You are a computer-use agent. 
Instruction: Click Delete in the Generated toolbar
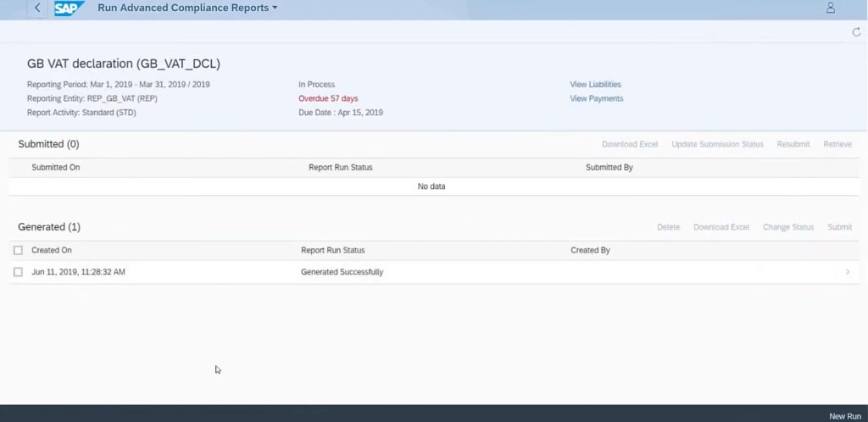coord(668,227)
